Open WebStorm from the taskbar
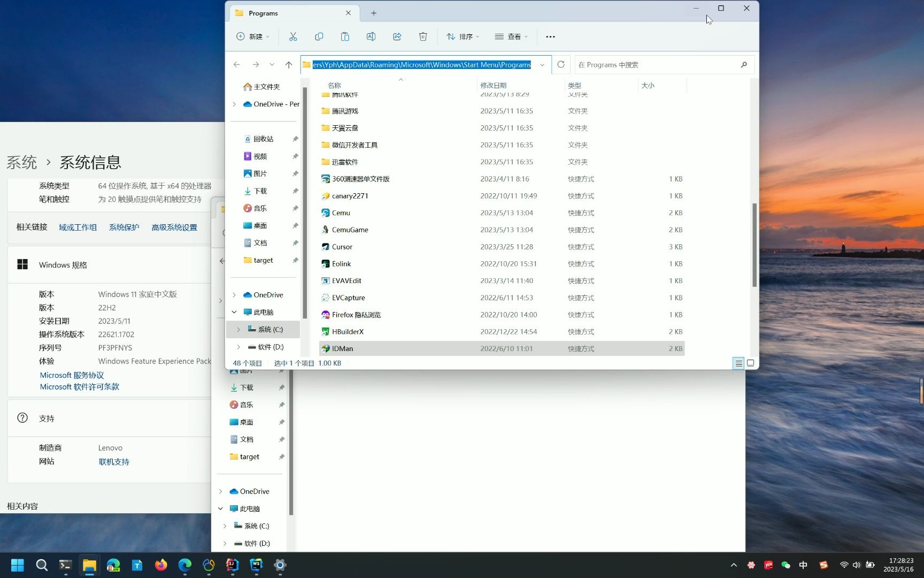The height and width of the screenshot is (578, 924). coord(256,565)
